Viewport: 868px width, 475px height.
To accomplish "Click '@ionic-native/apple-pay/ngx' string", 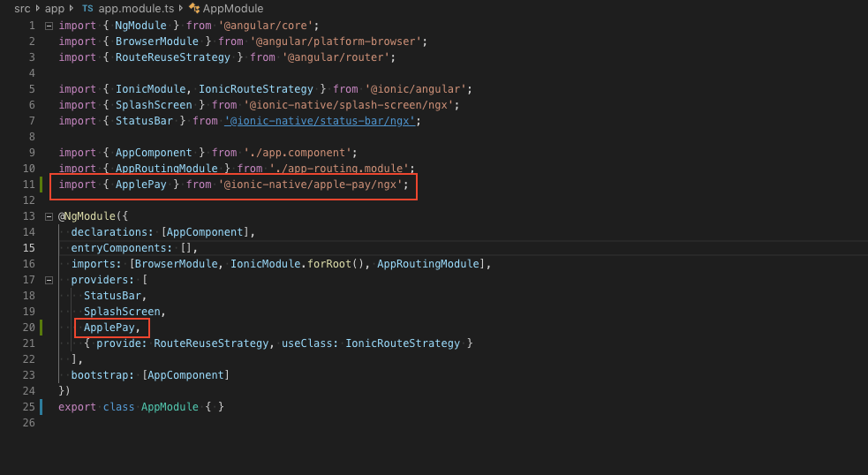I will (x=310, y=185).
